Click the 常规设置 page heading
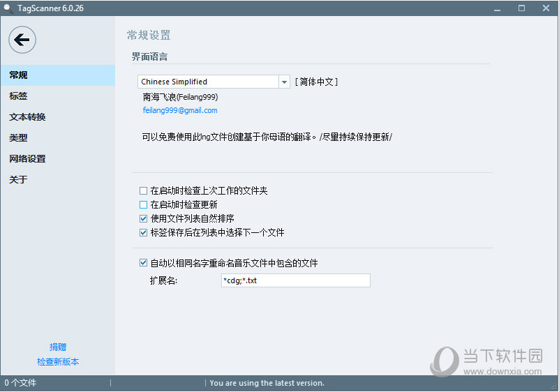This screenshot has width=559, height=392. coord(149,36)
